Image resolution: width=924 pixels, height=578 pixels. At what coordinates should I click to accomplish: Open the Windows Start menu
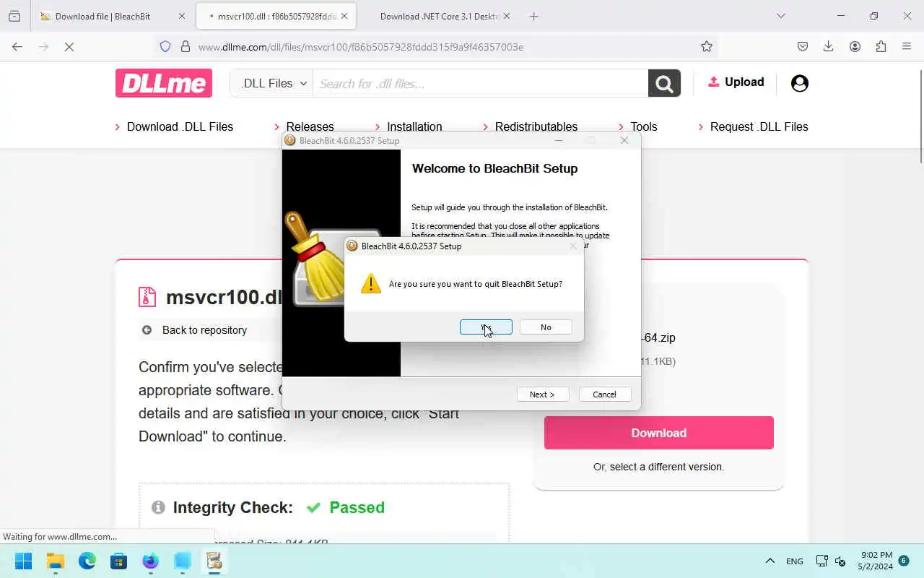coord(24,561)
